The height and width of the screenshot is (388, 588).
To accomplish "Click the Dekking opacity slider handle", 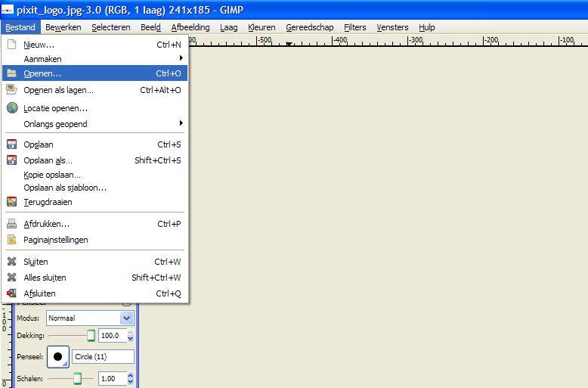I will click(x=91, y=336).
